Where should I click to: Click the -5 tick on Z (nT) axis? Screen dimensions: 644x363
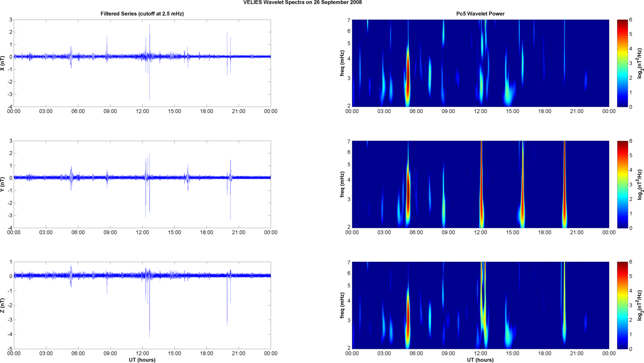click(9, 349)
